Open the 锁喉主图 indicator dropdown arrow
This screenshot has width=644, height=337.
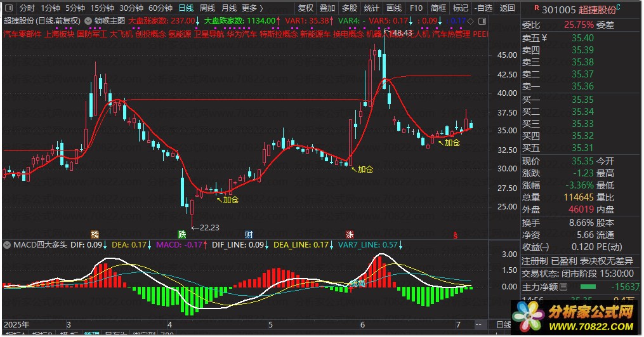pos(88,20)
